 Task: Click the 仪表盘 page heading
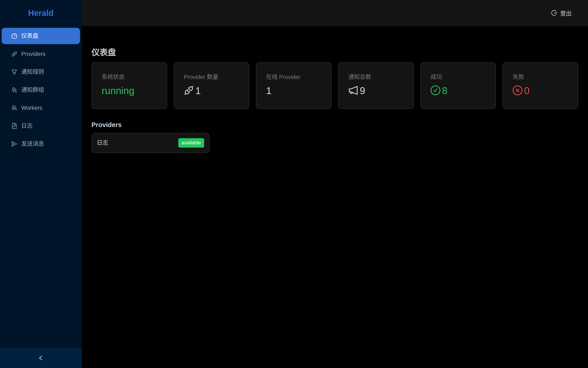104,52
